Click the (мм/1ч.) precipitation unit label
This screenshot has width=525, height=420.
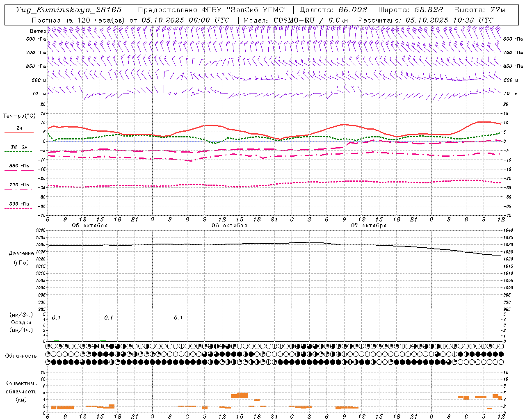21,330
